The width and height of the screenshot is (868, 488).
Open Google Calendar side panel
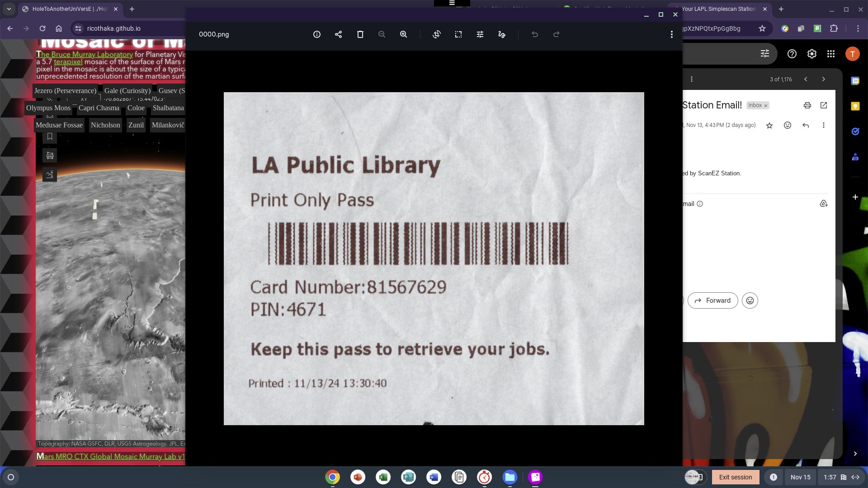855,81
